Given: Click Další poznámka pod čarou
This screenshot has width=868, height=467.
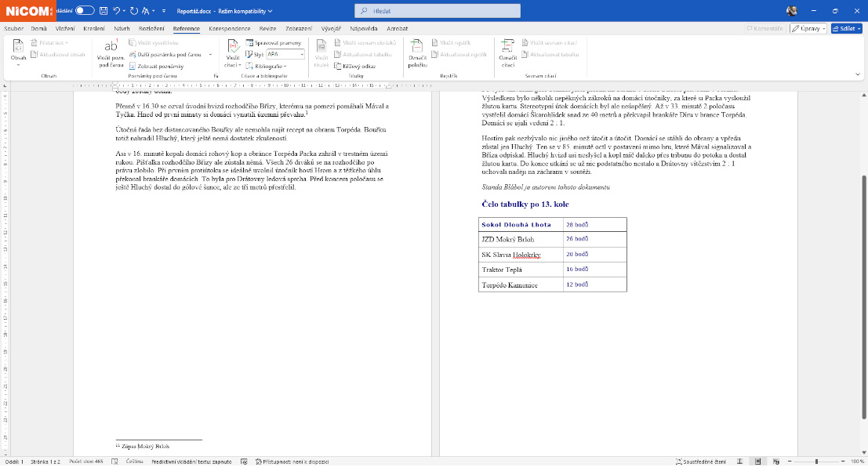Looking at the screenshot, I should coord(166,54).
